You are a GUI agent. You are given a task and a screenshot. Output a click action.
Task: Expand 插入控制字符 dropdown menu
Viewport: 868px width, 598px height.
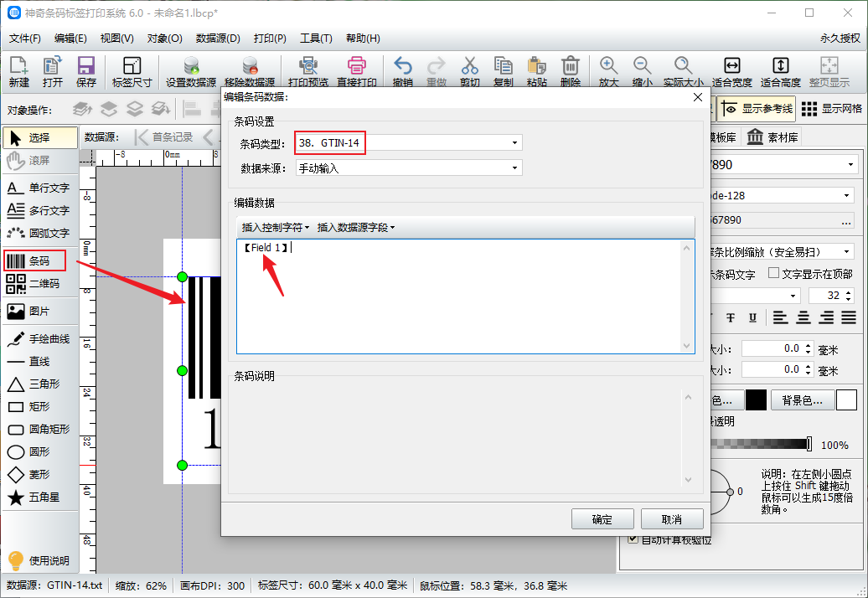click(275, 227)
